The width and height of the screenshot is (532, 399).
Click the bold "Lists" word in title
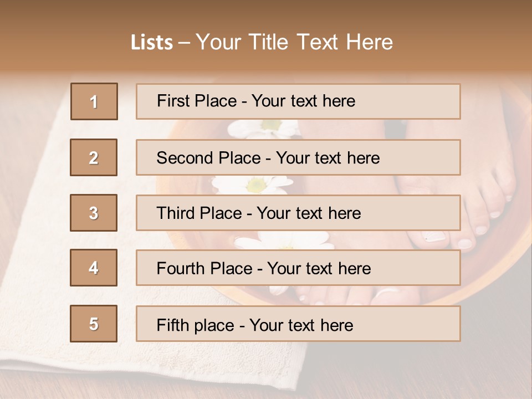click(x=151, y=42)
